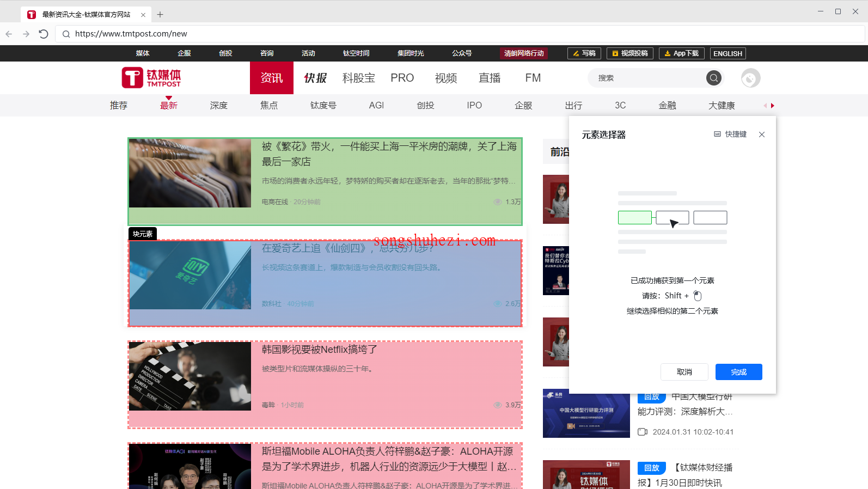Click left arrow in category bar
Screen dimensions: 868x489
765,106
